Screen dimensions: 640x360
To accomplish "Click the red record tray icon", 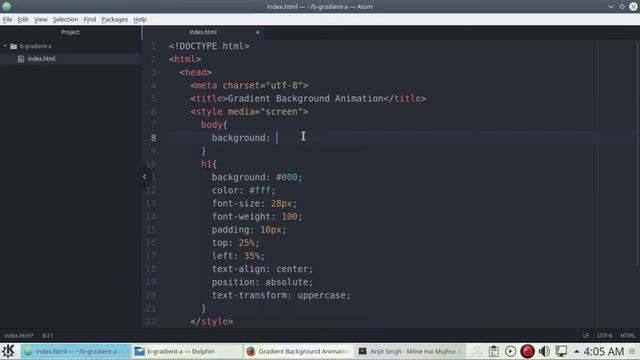I will 527,351.
